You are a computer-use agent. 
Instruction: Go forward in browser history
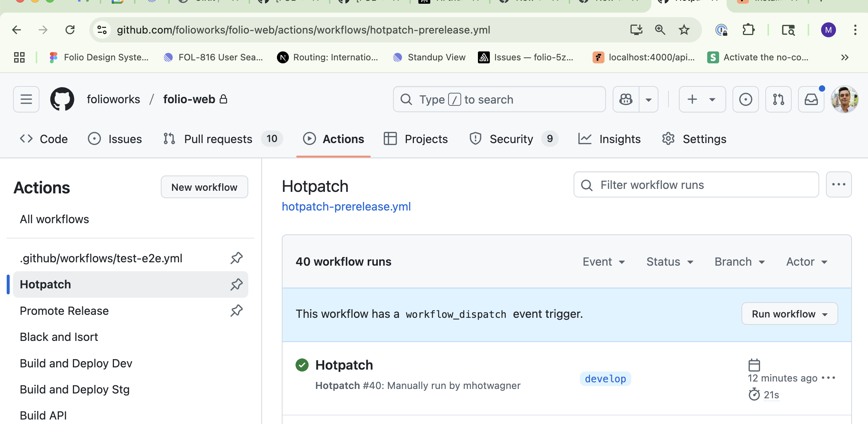tap(43, 30)
